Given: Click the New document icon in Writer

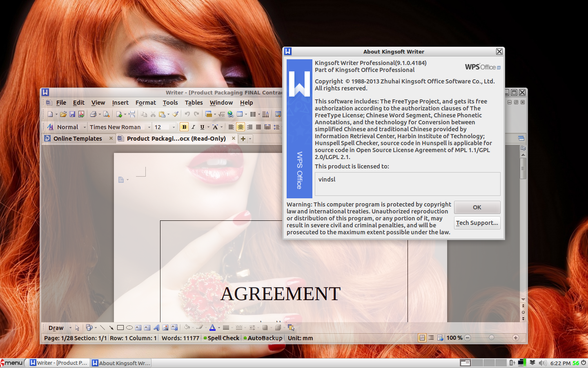Looking at the screenshot, I should (50, 114).
